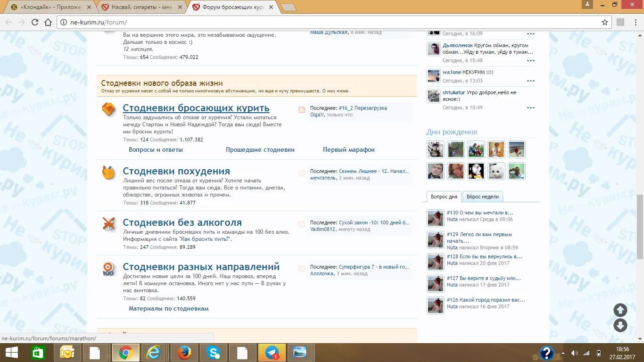Go to Вопросы и ответы subforum
The width and height of the screenshot is (644, 362).
(x=156, y=149)
